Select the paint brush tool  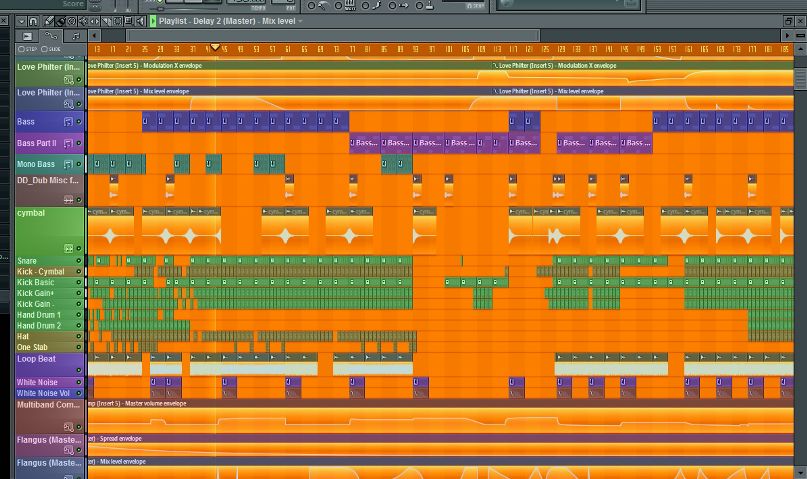60,21
